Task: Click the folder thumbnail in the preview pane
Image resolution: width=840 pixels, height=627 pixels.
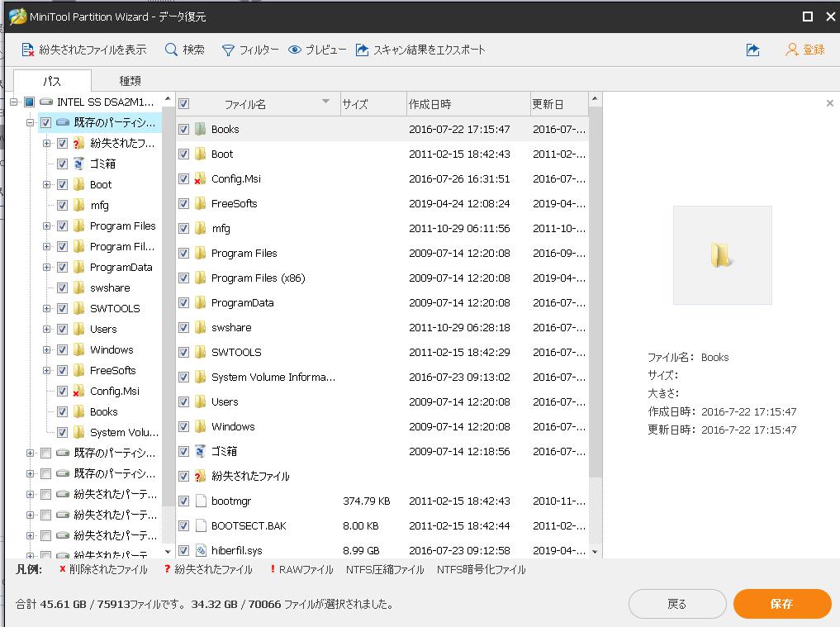Action: pos(722,254)
